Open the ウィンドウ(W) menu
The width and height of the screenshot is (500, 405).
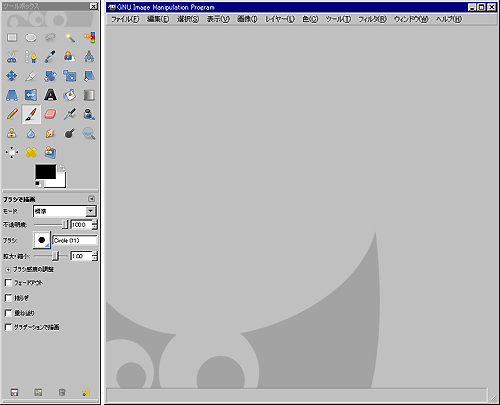(x=411, y=19)
